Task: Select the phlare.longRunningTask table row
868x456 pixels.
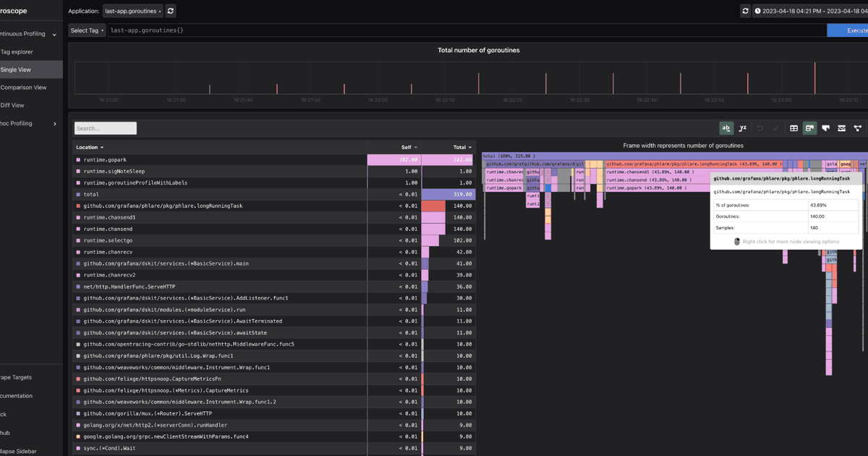Action: click(275, 206)
